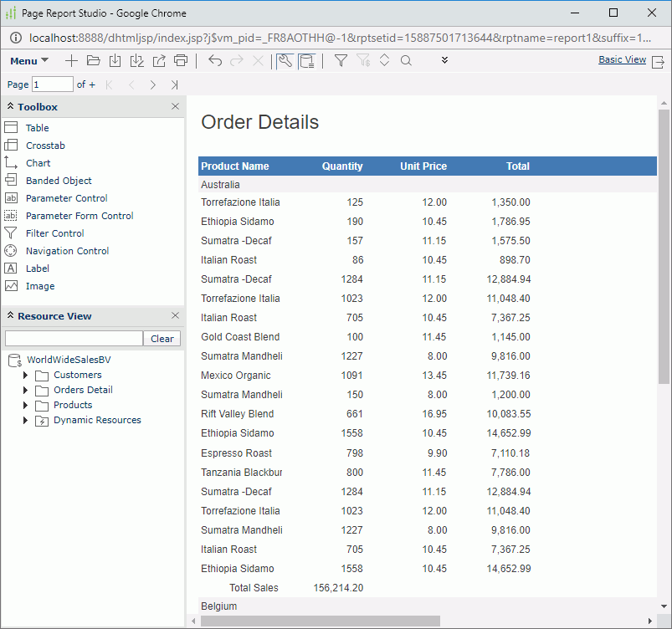Select the Navigation Control toolbox item
672x629 pixels.
click(67, 251)
